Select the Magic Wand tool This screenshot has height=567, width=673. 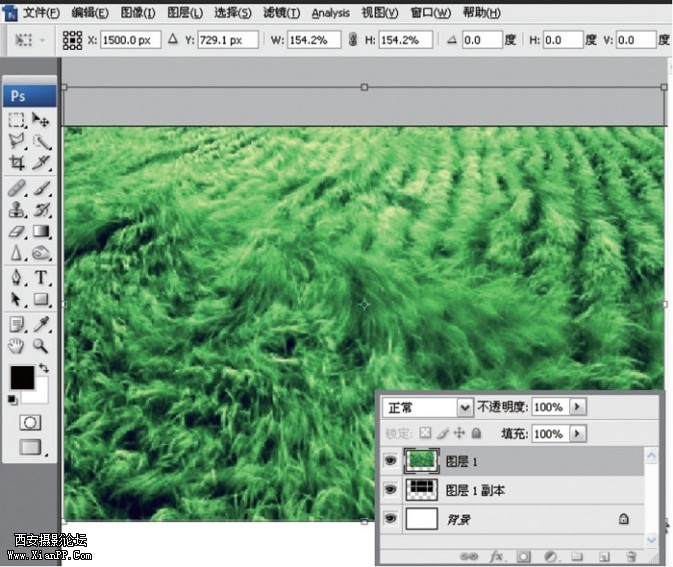(41, 141)
